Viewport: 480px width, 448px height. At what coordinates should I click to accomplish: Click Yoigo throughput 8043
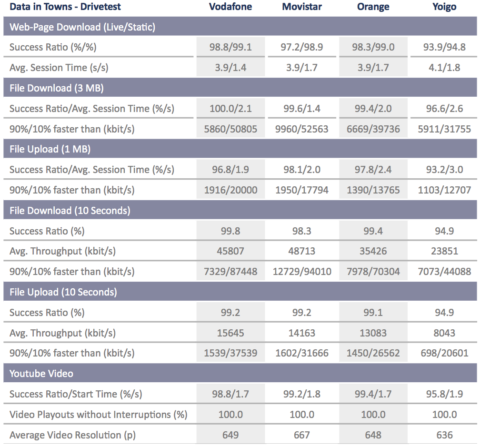pyautogui.click(x=444, y=333)
